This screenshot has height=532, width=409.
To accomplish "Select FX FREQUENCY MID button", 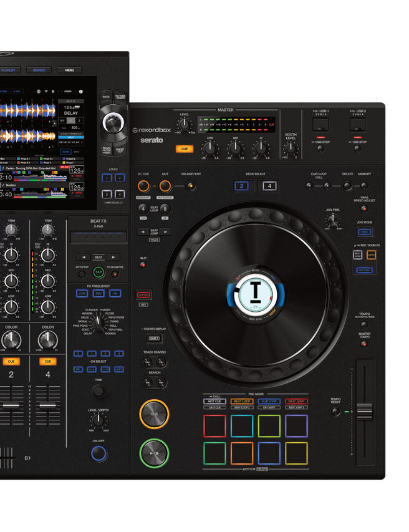I will (x=99, y=293).
